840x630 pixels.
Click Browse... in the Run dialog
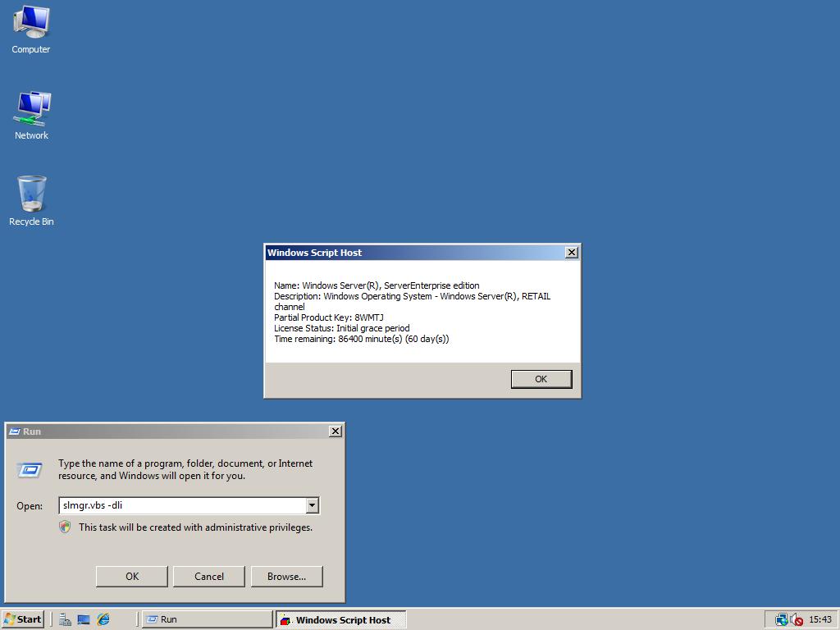click(286, 577)
